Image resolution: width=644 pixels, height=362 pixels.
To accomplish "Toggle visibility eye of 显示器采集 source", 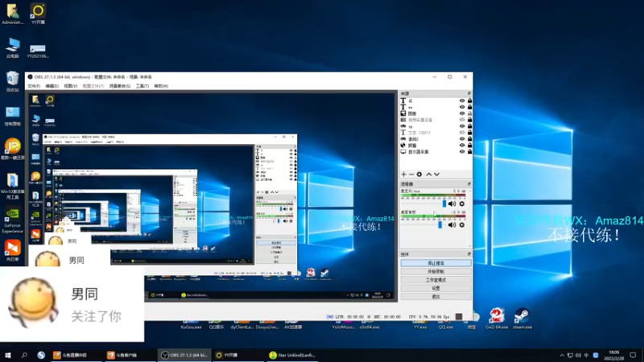I will [x=462, y=152].
